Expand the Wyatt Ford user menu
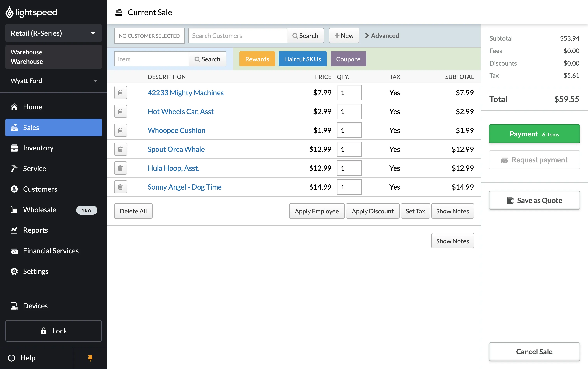This screenshot has width=588, height=369. tap(53, 81)
